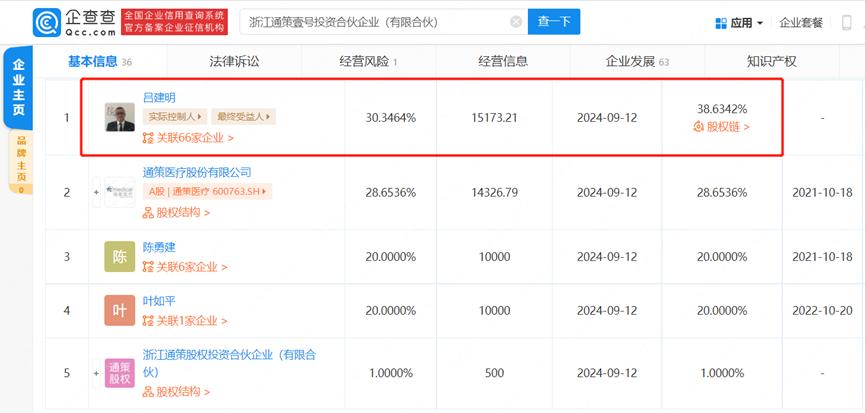Click the 叶 avatar icon

pyautogui.click(x=119, y=311)
